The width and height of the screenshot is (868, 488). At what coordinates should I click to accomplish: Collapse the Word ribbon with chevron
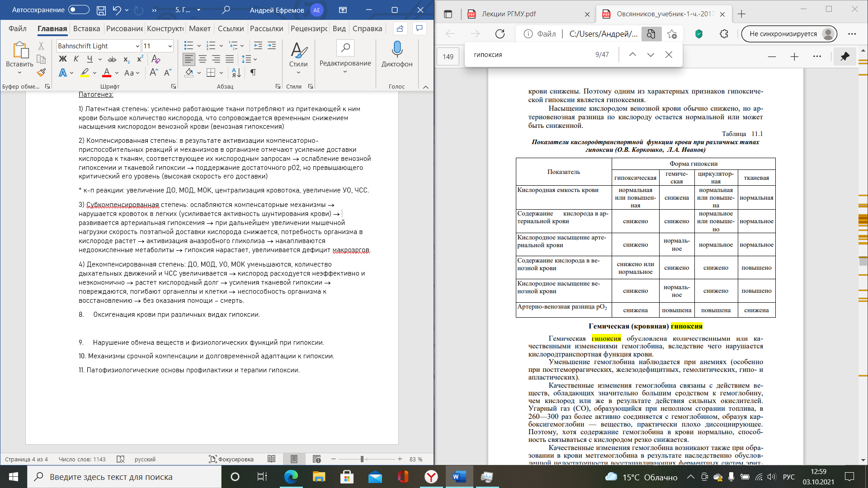click(425, 87)
